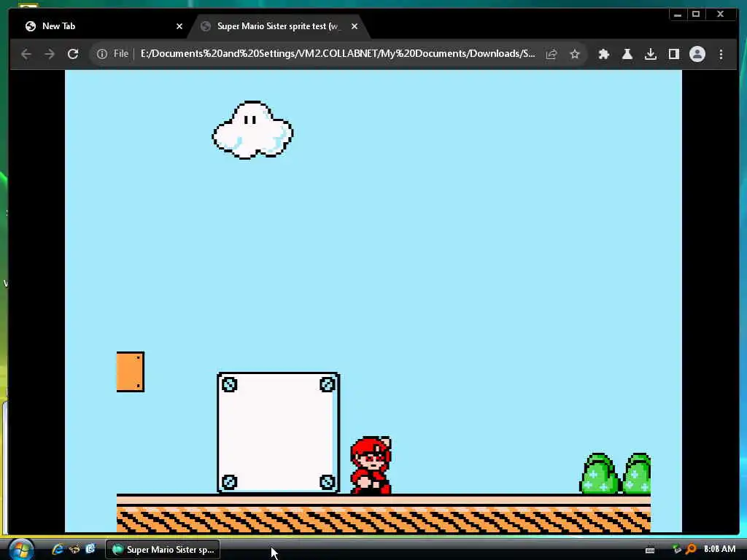Open the profile avatar menu
The width and height of the screenshot is (747, 560).
tap(697, 54)
